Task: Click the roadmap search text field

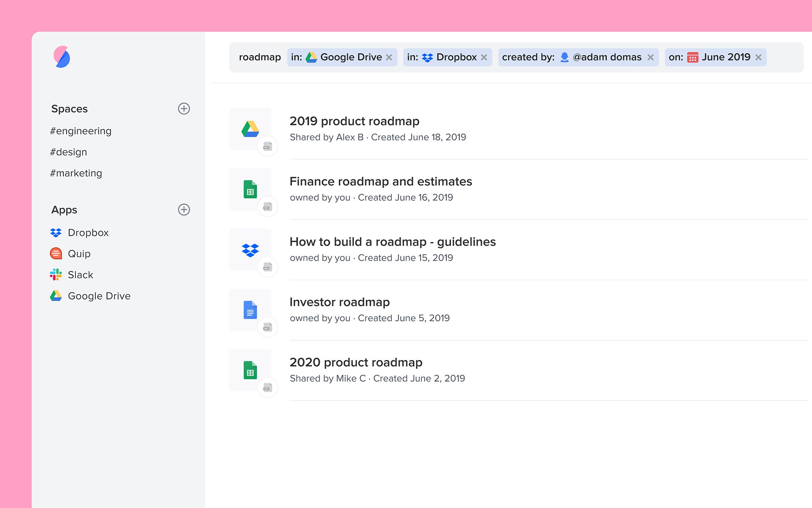Action: click(x=259, y=57)
